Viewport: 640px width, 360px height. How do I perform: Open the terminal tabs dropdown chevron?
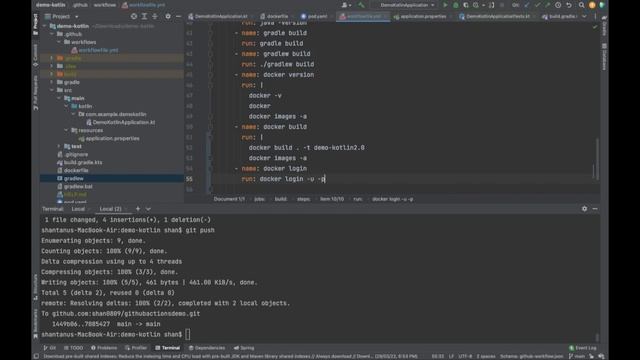148,209
